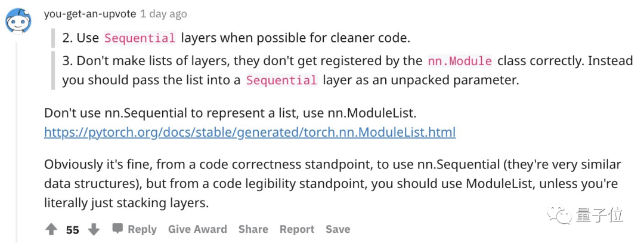The height and width of the screenshot is (243, 644).
Task: Click the '1 day ago' timestamp
Action: click(x=163, y=13)
